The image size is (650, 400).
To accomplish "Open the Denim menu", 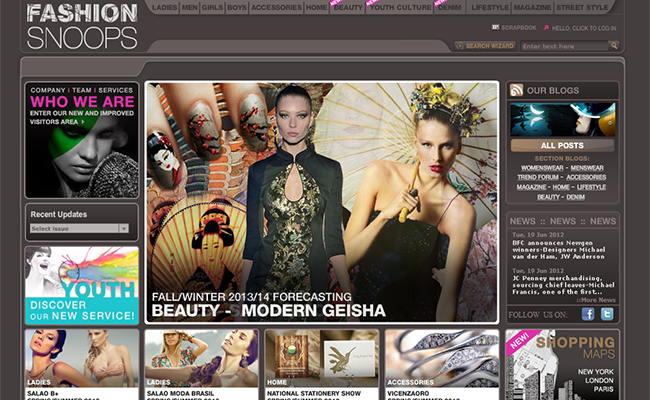I will tap(449, 7).
